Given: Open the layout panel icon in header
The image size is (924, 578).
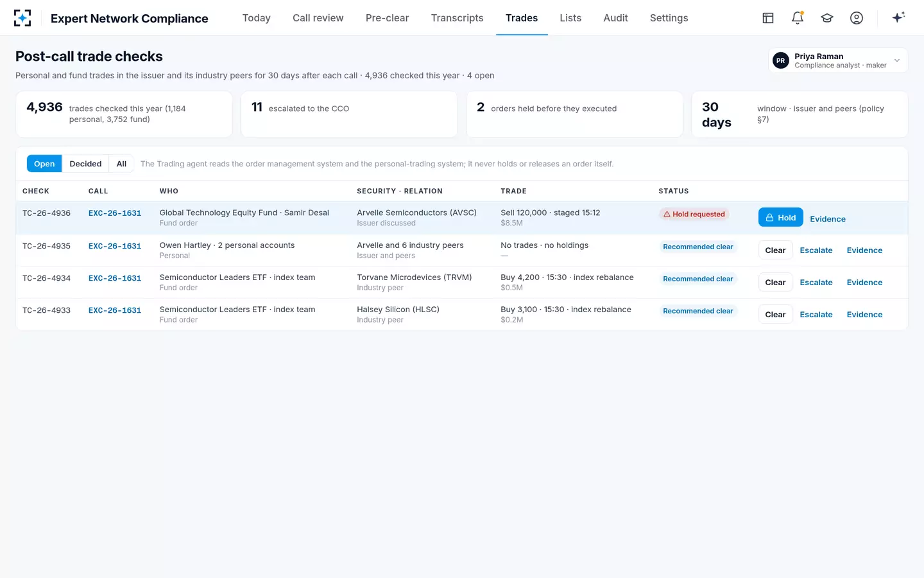Looking at the screenshot, I should [x=768, y=18].
